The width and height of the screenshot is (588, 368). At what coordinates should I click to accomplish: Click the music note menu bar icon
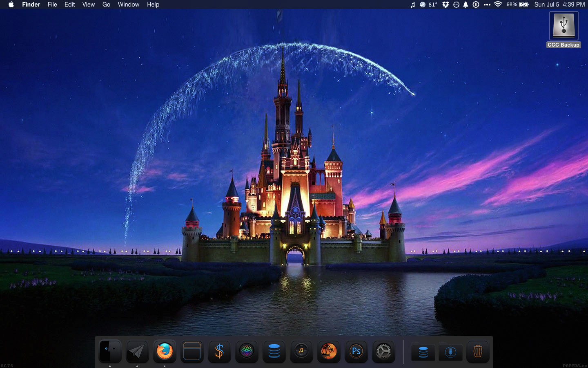[412, 4]
